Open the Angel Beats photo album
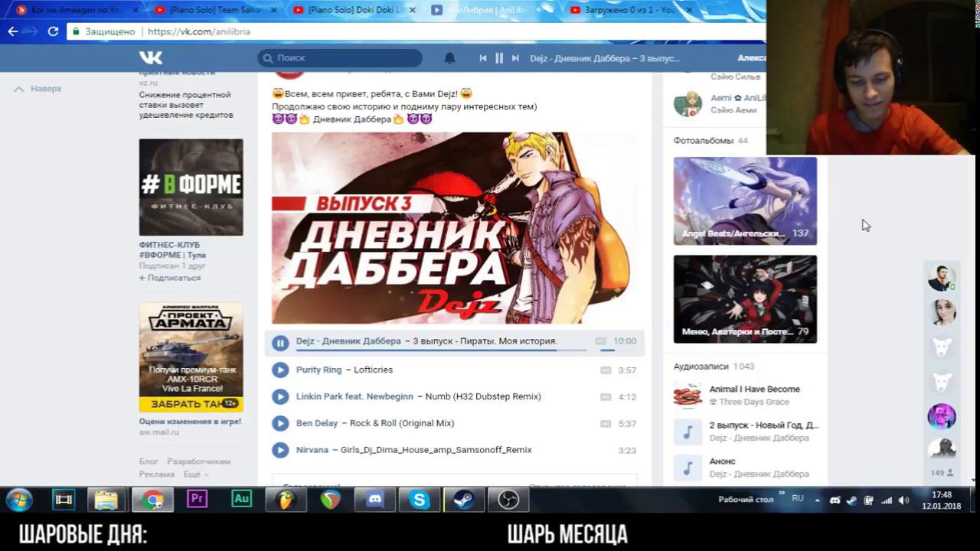Screen dimensions: 980x551 pos(745,201)
